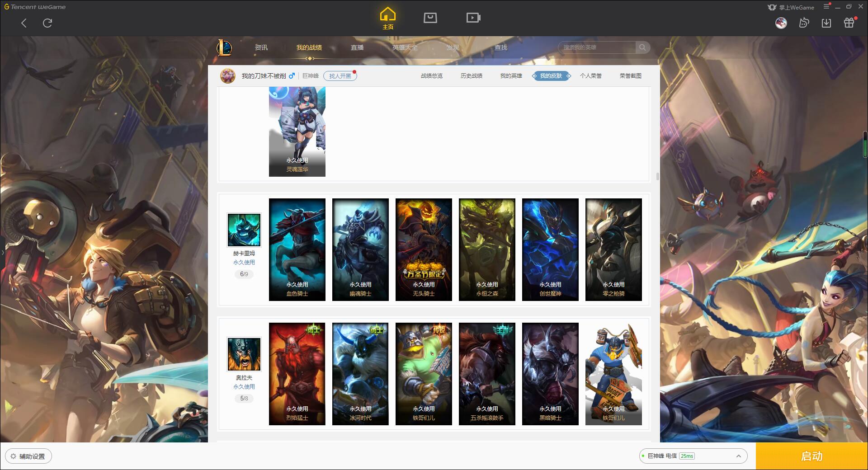This screenshot has height=470, width=868.
Task: Focus the 搜索我的英雄 search field
Action: pos(597,47)
